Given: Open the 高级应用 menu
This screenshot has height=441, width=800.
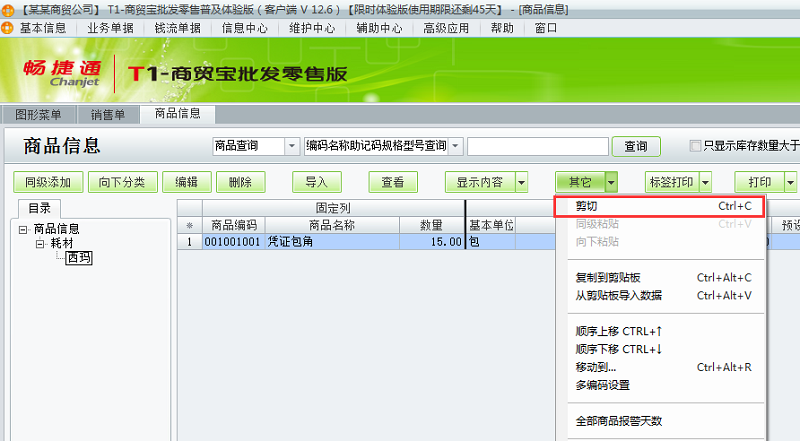Looking at the screenshot, I should coord(446,28).
